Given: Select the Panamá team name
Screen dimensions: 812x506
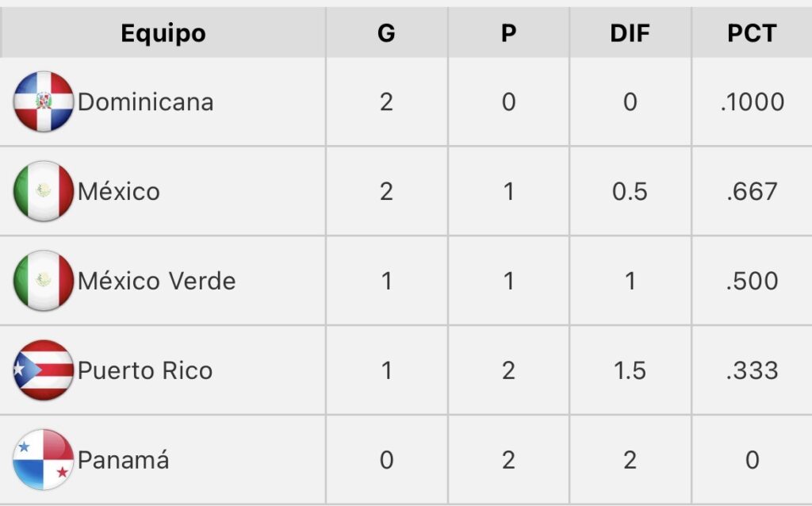Looking at the screenshot, I should pos(124,460).
